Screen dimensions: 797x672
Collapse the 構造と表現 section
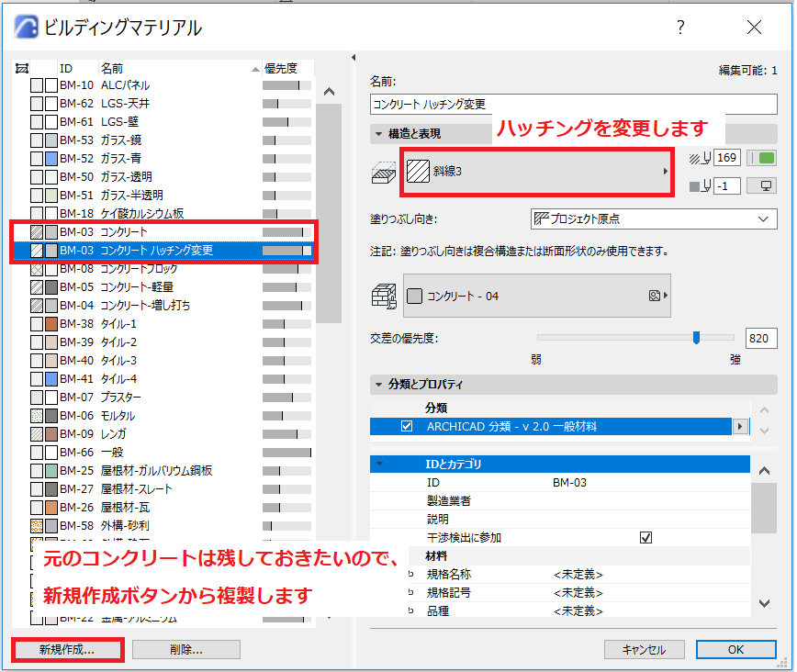[x=378, y=134]
